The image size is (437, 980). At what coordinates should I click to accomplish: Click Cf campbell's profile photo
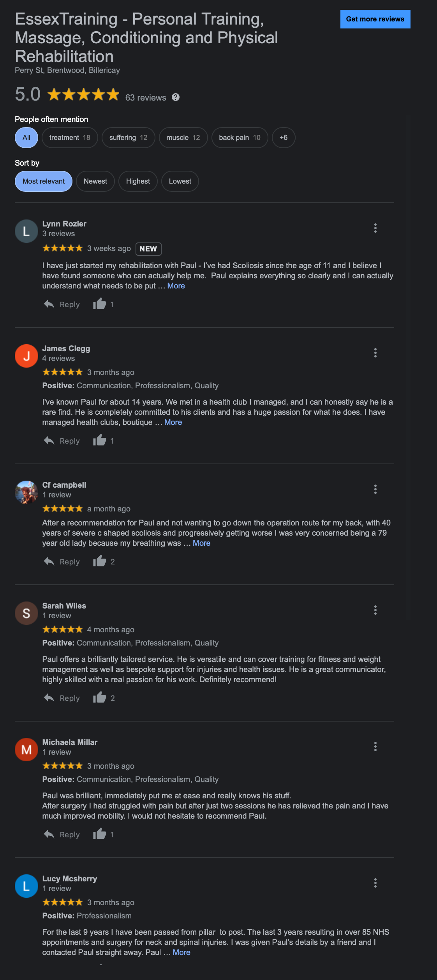[26, 492]
